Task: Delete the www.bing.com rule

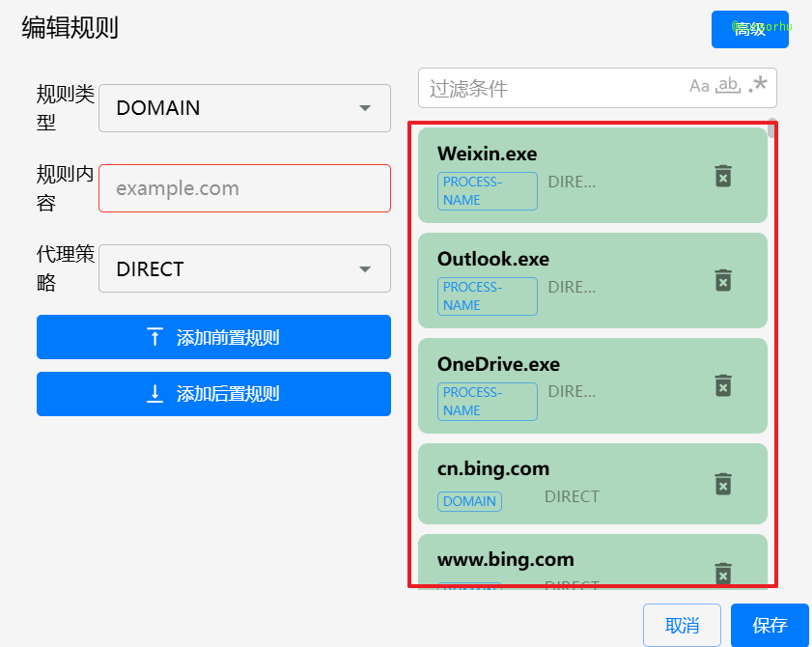Action: [723, 574]
